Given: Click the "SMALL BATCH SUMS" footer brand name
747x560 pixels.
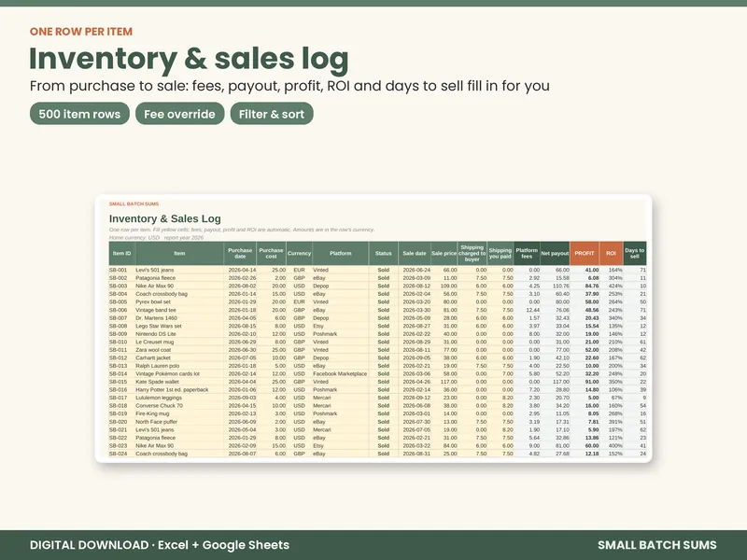Looking at the screenshot, I should [x=657, y=545].
